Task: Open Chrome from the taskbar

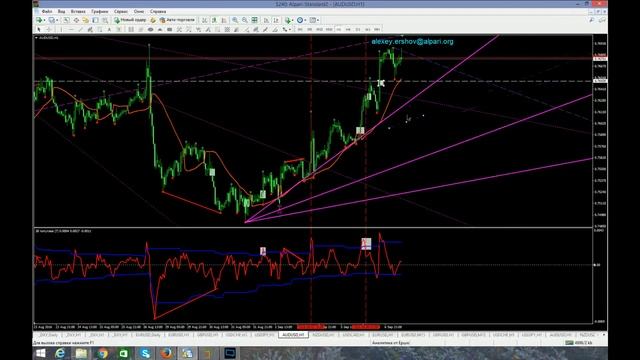Action: (x=102, y=353)
